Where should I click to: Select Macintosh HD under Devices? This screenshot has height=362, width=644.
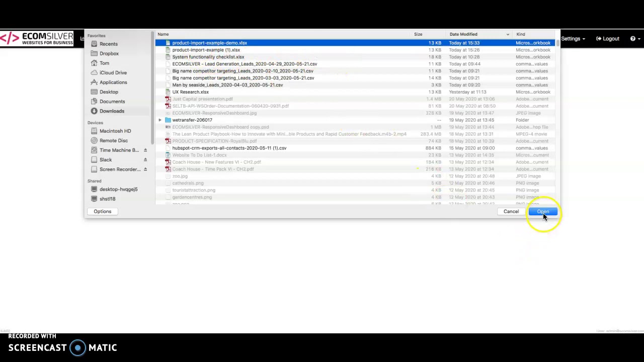[115, 131]
